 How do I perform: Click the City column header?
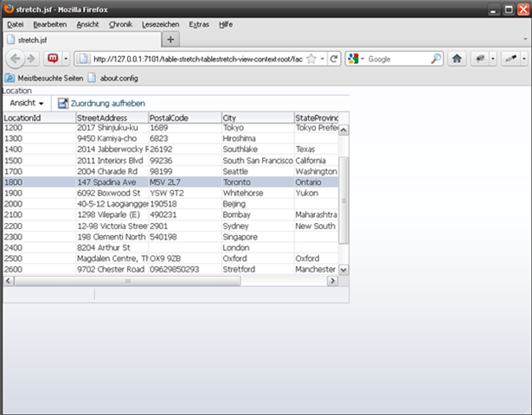pos(258,118)
